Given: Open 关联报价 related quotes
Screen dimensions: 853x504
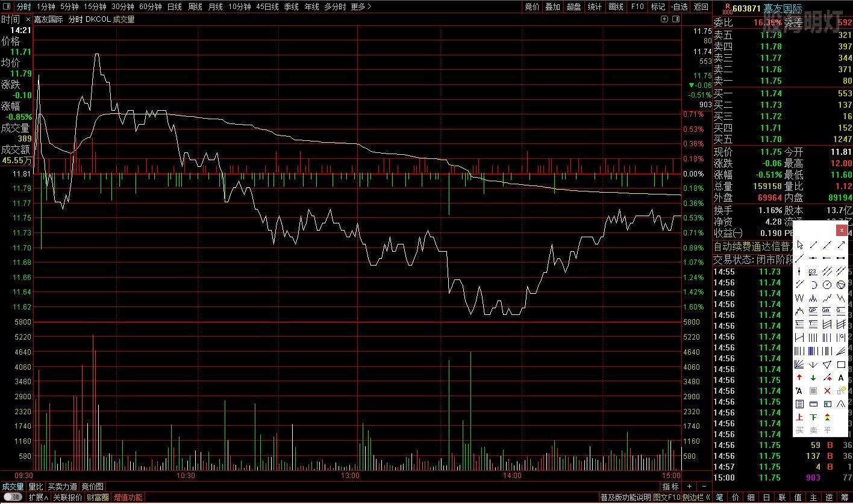Looking at the screenshot, I should [67, 497].
